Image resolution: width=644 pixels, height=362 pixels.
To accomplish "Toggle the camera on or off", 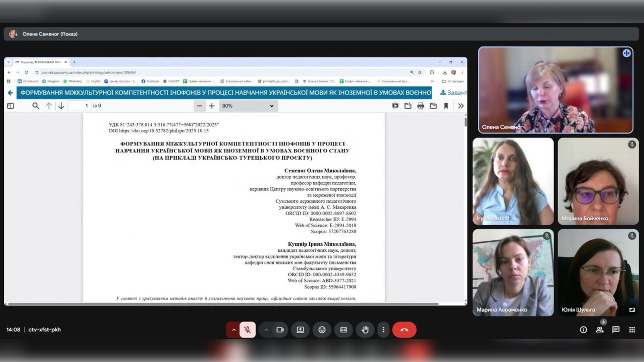I will point(280,330).
